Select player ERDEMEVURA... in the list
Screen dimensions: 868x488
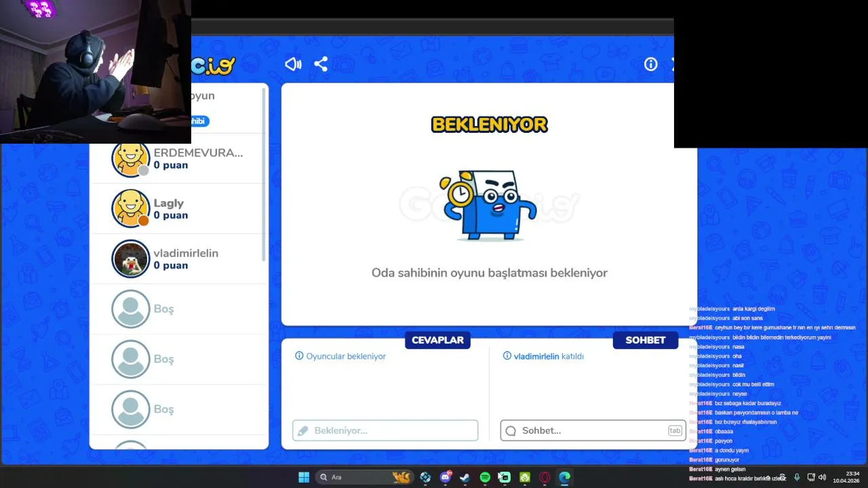pos(178,159)
